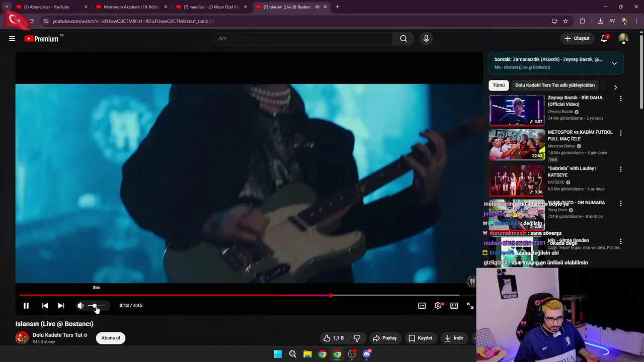The width and height of the screenshot is (644, 362).
Task: Open options menu for ON NUMARA video
Action: [x=620, y=204]
